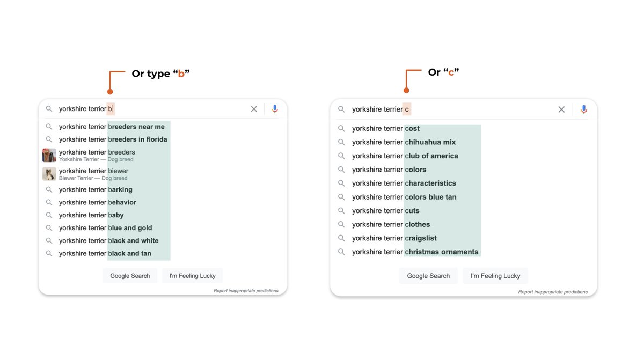Click search icon beside 'clothes' suggestion

point(341,224)
